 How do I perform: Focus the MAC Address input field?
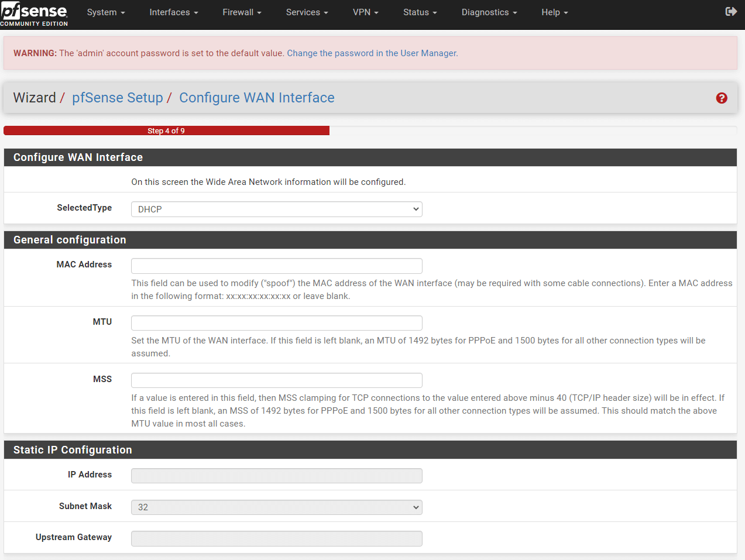(x=276, y=266)
